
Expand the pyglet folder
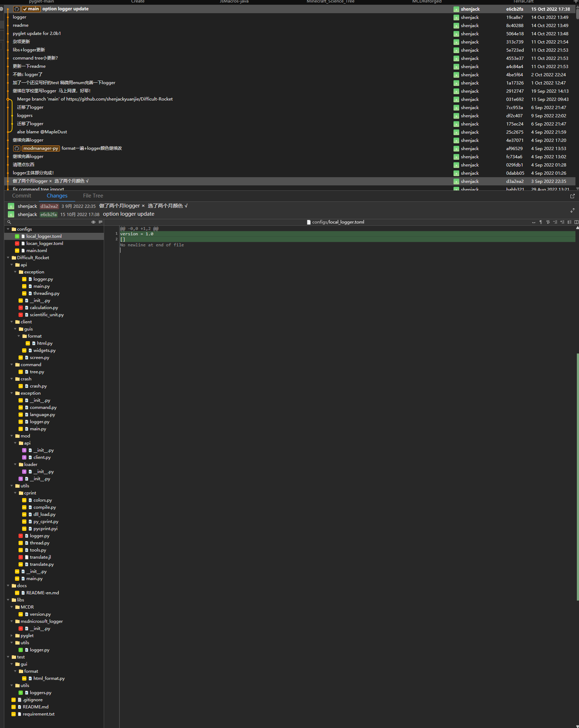click(12, 636)
